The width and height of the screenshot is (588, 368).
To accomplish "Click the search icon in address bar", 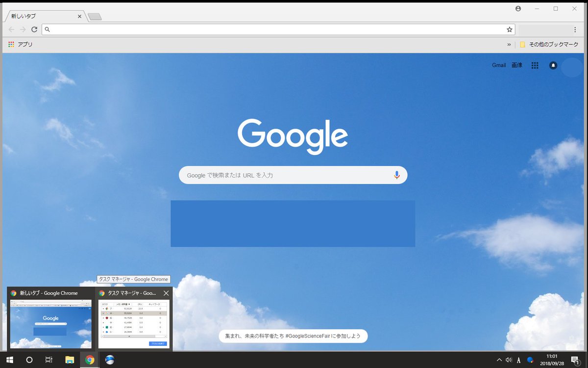I will (x=48, y=29).
